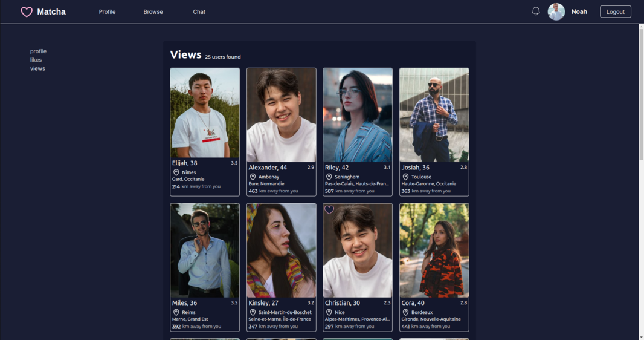Open Elijah's profile photo
The width and height of the screenshot is (644, 340).
(205, 113)
